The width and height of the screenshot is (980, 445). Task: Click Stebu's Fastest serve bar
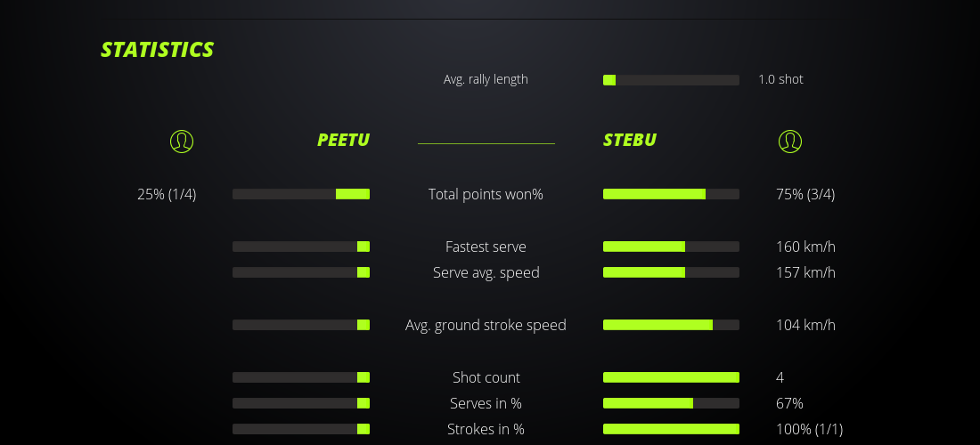pyautogui.click(x=671, y=247)
